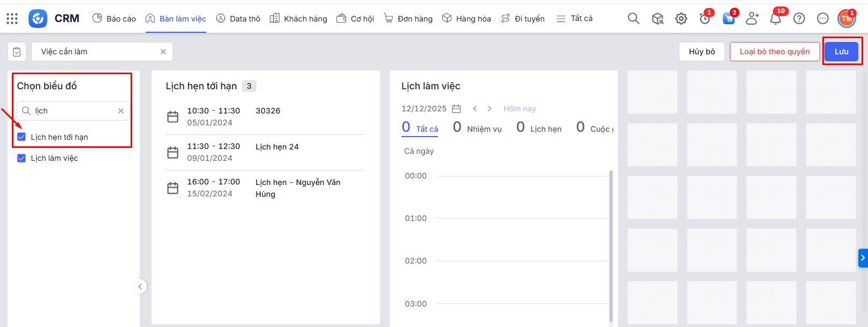
Task: Open the shopping cart icon
Action: (728, 19)
